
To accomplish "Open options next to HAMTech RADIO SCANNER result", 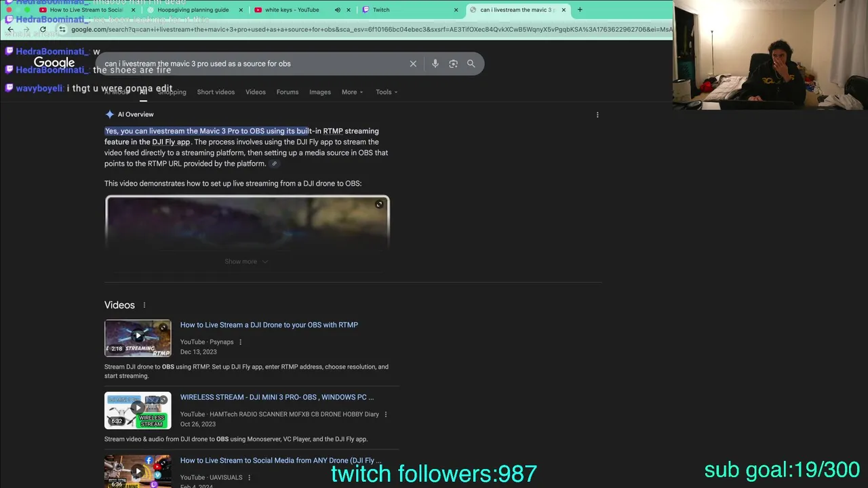I will click(x=386, y=414).
